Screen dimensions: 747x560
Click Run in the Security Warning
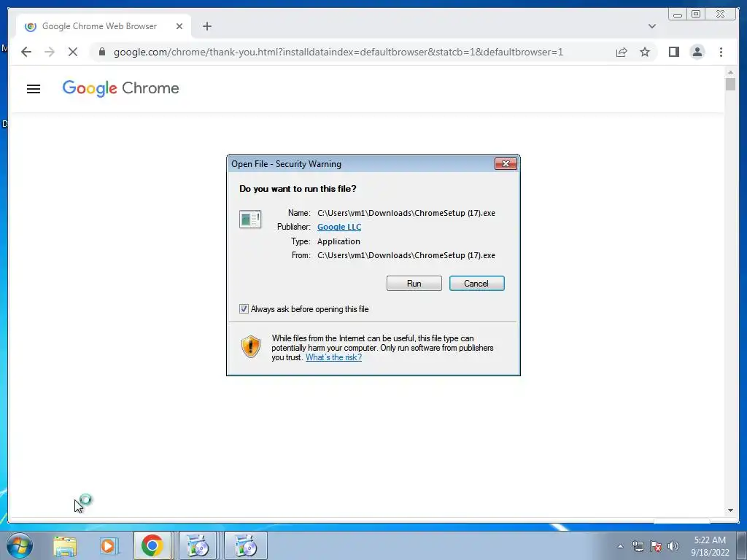coord(414,284)
